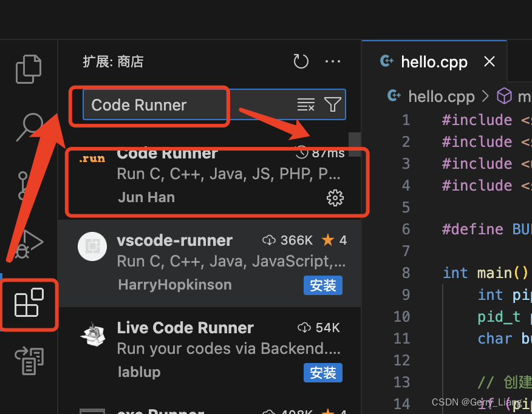Image resolution: width=532 pixels, height=414 pixels.
Task: Click the #define code on line 6
Action: click(x=473, y=229)
